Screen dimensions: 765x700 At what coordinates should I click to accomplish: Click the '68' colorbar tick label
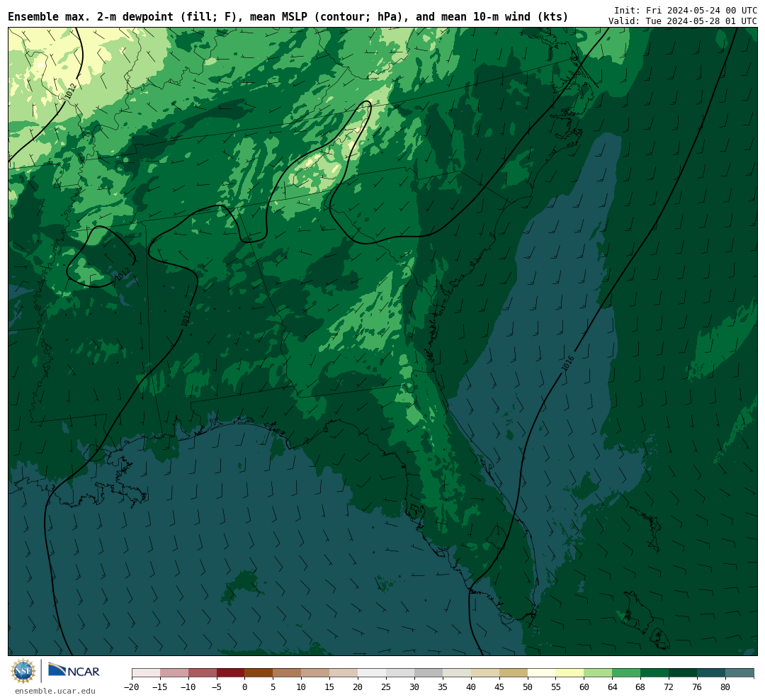641,687
